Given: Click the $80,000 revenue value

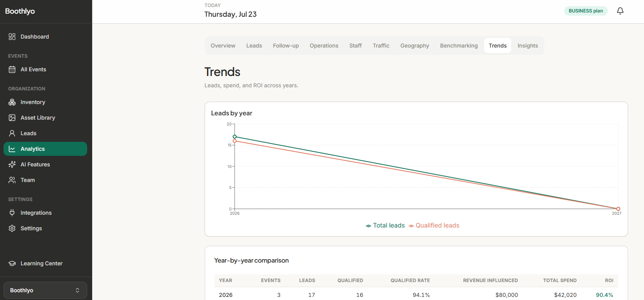Looking at the screenshot, I should tap(507, 295).
